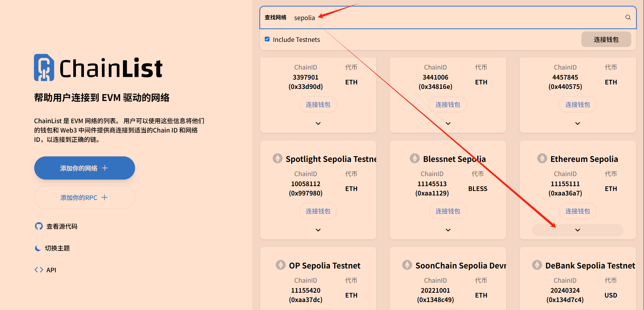Click the OP Sepolia Testnet chain icon

point(281,265)
